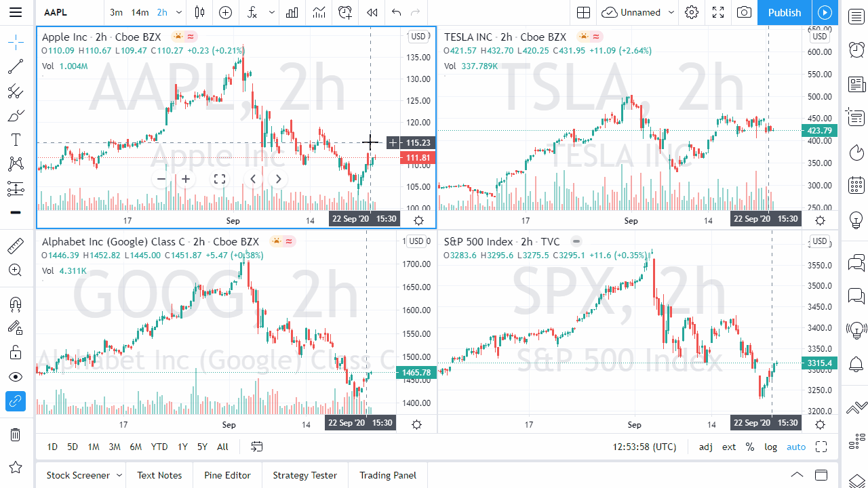
Task: Expand Stock Screener dropdown arrow
Action: (x=119, y=475)
